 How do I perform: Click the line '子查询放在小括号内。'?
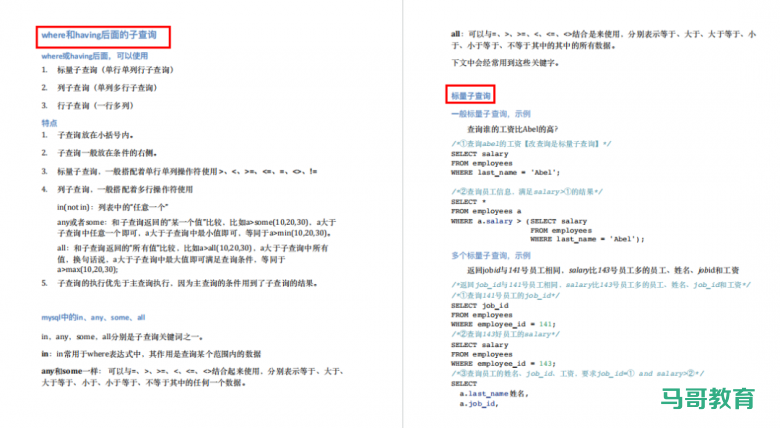(x=96, y=135)
